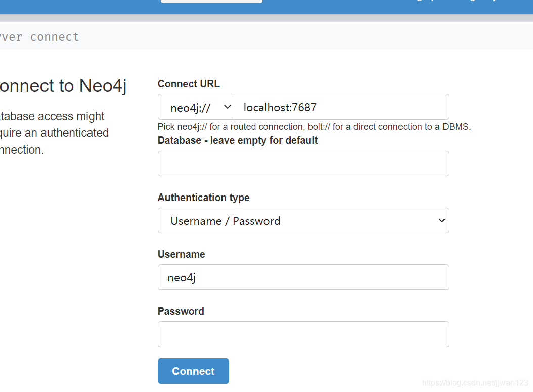The width and height of the screenshot is (533, 392).
Task: Open the neo4j:// protocol scheme dropdown
Action: click(x=196, y=107)
